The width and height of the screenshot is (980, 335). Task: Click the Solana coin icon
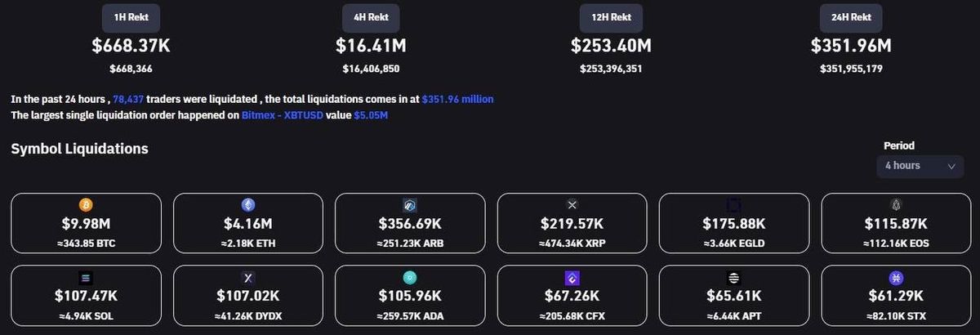pyautogui.click(x=86, y=278)
